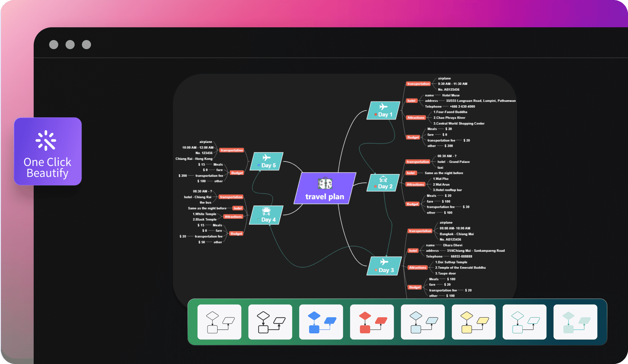Select the Day 2 taxi node
Image resolution: width=628 pixels, height=364 pixels.
tap(383, 183)
